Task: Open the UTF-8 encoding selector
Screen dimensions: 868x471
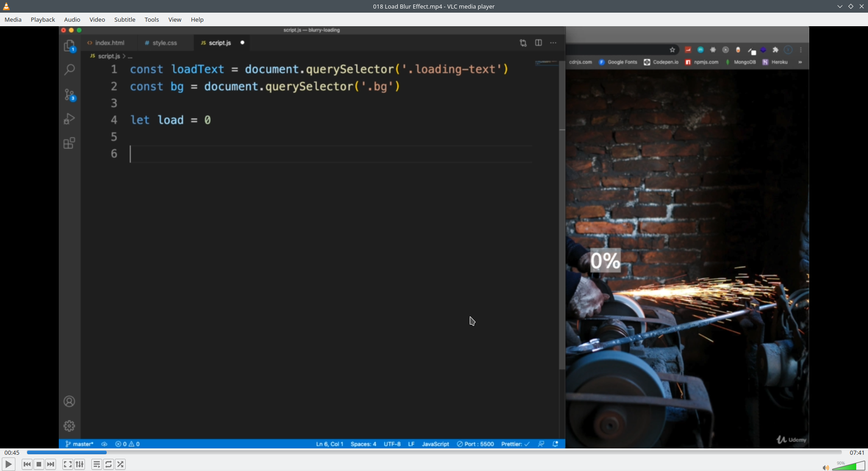Action: click(392, 444)
